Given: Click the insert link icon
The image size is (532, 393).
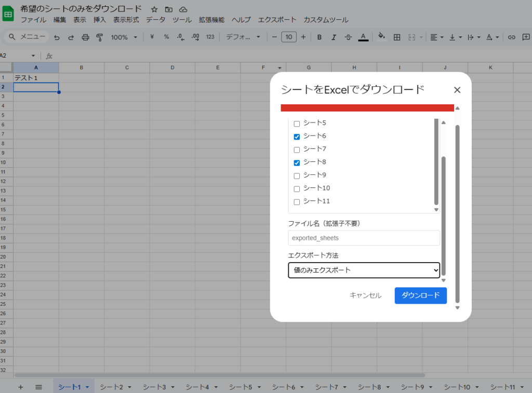Looking at the screenshot, I should (512, 37).
